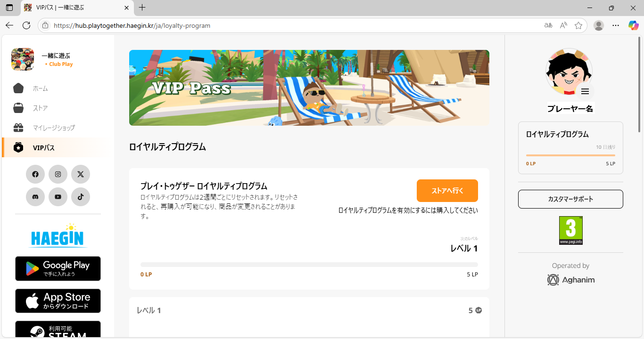Viewport: 644px width, 339px height.
Task: Open the YouTube social icon
Action: 58,197
